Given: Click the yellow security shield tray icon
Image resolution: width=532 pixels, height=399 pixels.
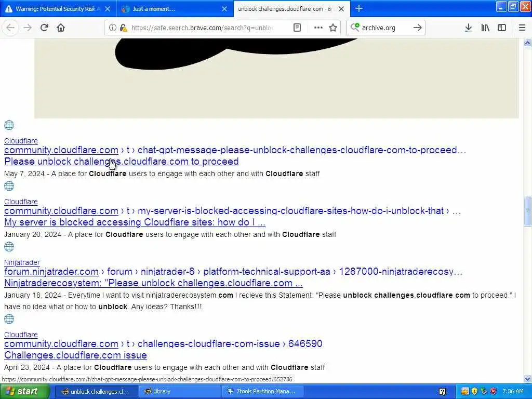Looking at the screenshot, I should [x=475, y=391].
